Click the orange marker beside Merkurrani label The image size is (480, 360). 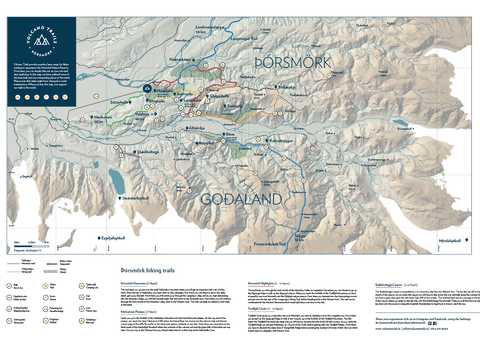point(83,119)
